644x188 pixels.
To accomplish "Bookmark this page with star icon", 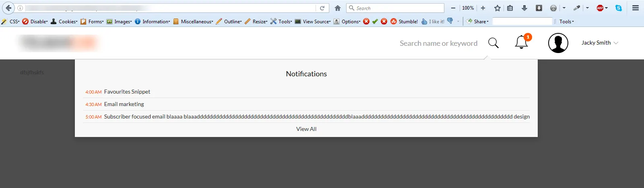I will click(497, 8).
